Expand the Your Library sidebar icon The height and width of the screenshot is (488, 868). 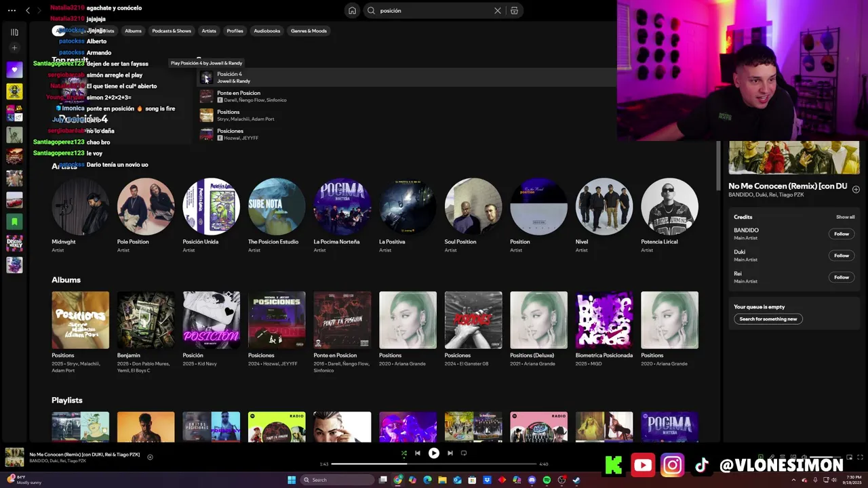14,32
